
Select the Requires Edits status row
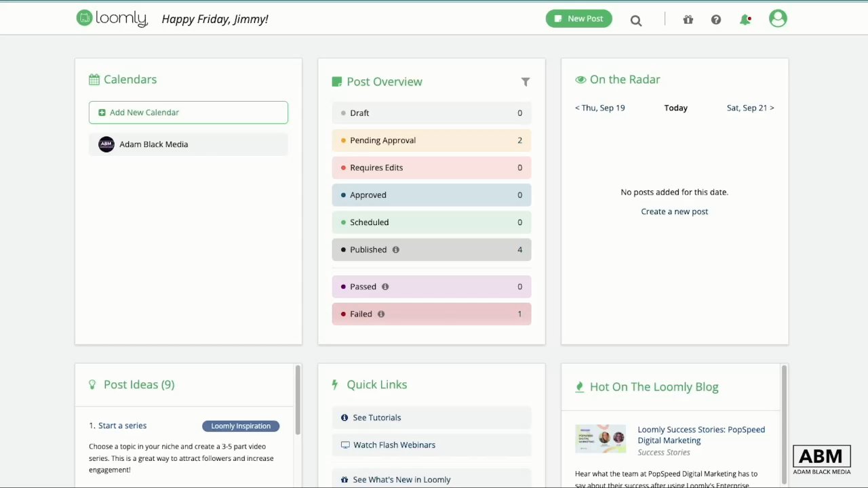(431, 167)
